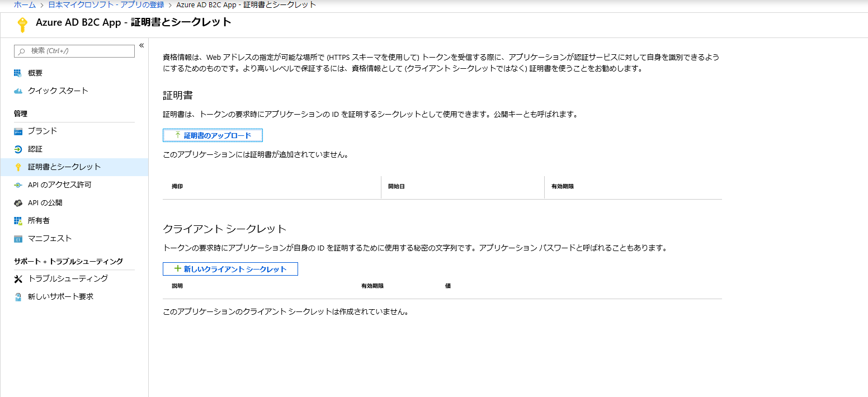Focus the 検索 (Ctrl+/) search box
This screenshot has height=397, width=868.
point(74,51)
